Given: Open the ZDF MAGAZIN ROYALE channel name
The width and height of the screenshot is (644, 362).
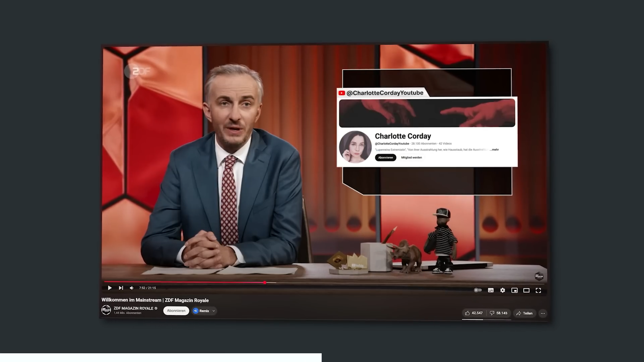Looking at the screenshot, I should [x=133, y=308].
